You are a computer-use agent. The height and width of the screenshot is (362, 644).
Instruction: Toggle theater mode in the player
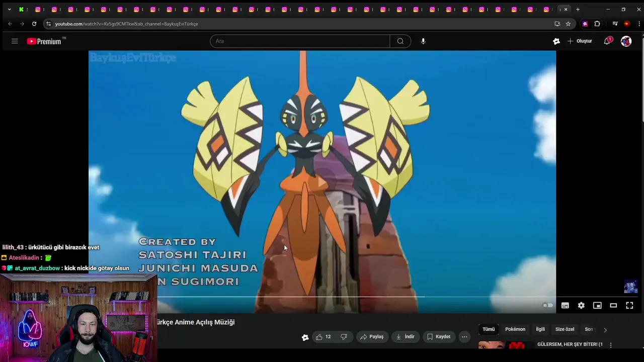click(x=613, y=305)
